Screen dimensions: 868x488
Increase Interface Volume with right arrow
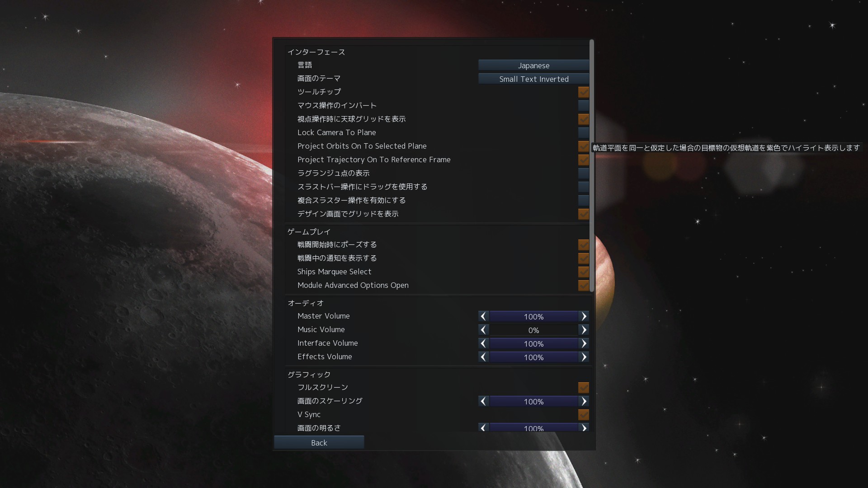pyautogui.click(x=584, y=343)
